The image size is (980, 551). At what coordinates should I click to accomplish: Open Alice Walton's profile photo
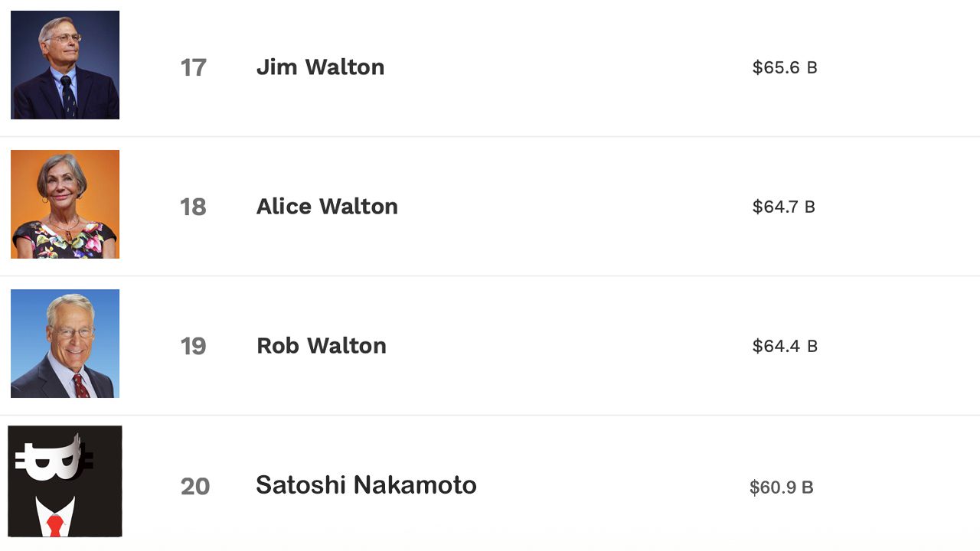(65, 204)
